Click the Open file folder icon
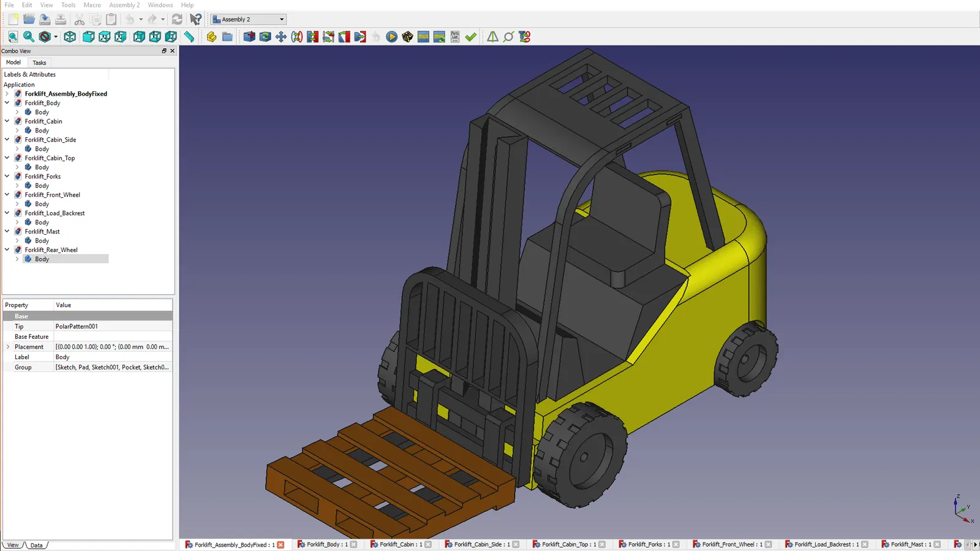 29,20
